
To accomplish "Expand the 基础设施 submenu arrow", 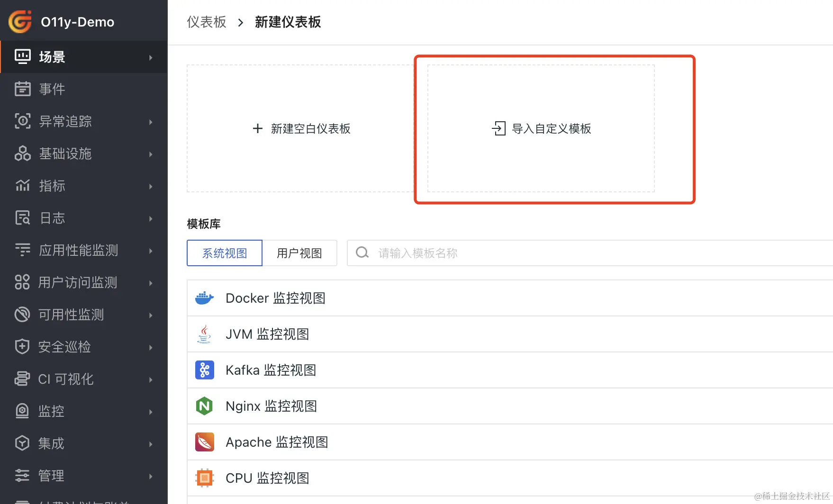I will [151, 154].
